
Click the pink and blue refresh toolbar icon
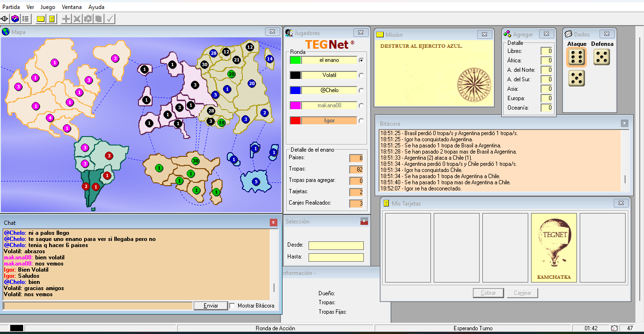(15, 19)
